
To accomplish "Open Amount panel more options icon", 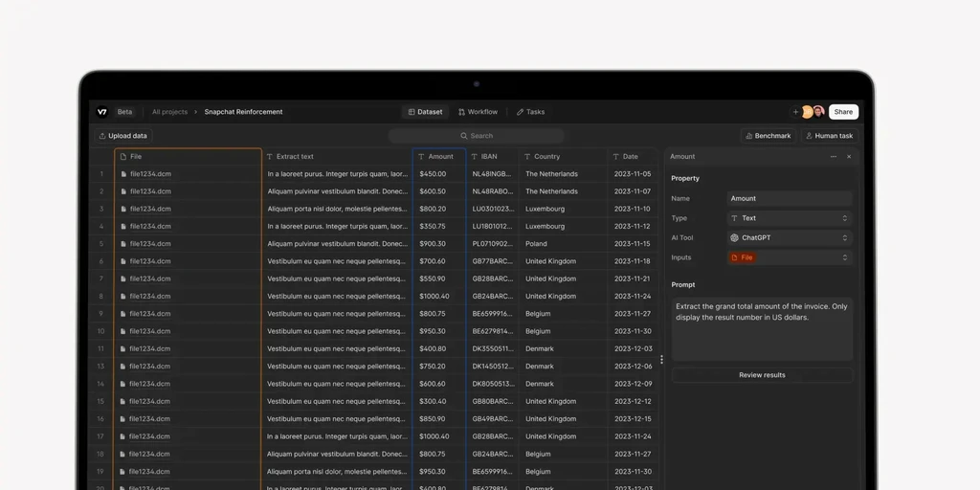I will click(834, 157).
